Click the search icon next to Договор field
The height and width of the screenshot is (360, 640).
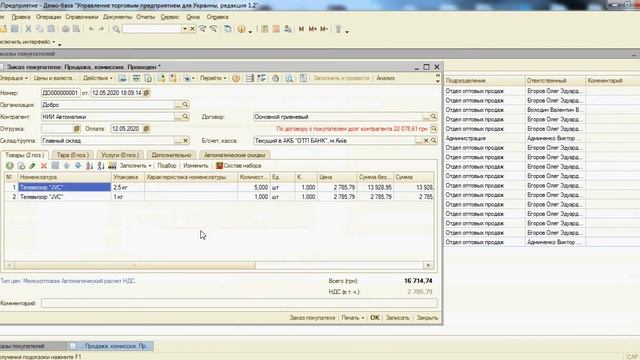click(433, 117)
